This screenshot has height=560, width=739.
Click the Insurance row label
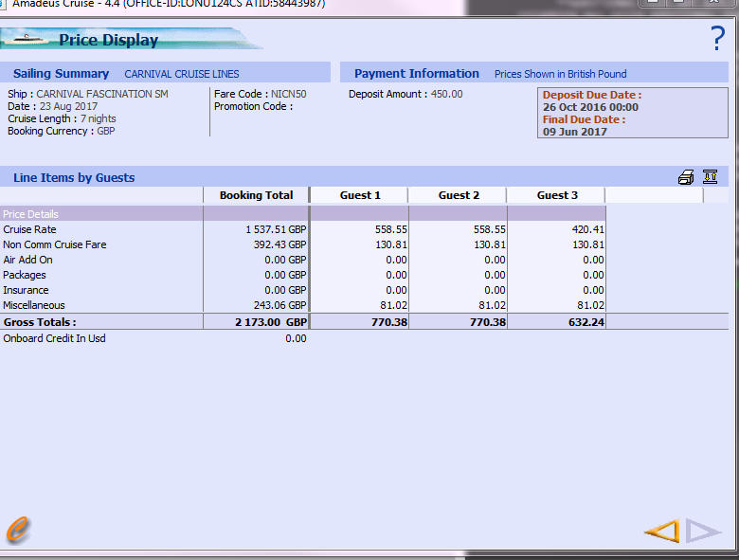tap(26, 290)
